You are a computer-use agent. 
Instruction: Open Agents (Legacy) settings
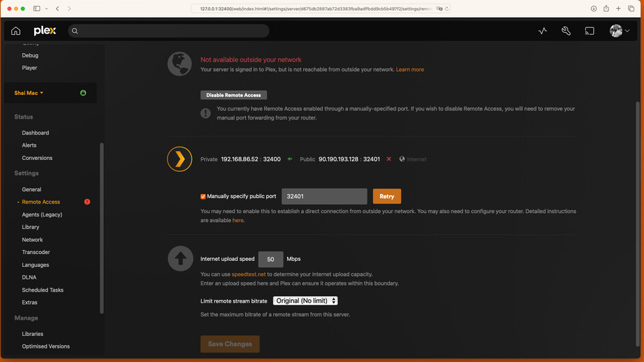(x=42, y=214)
